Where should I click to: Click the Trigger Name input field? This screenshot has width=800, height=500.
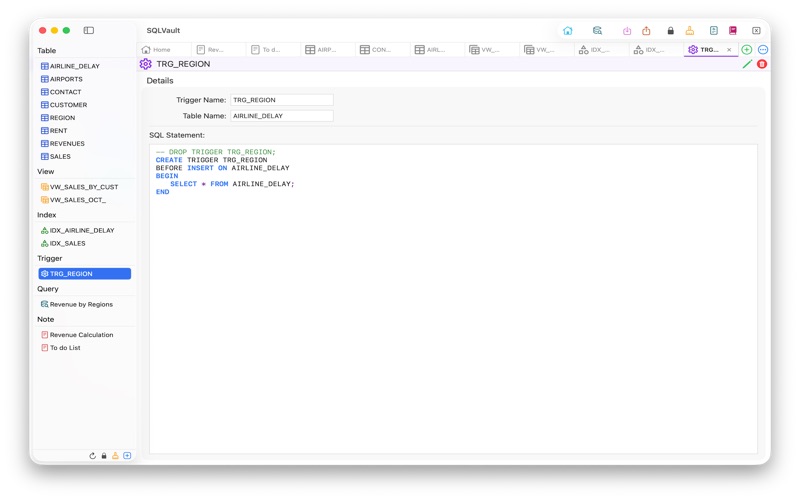(282, 100)
